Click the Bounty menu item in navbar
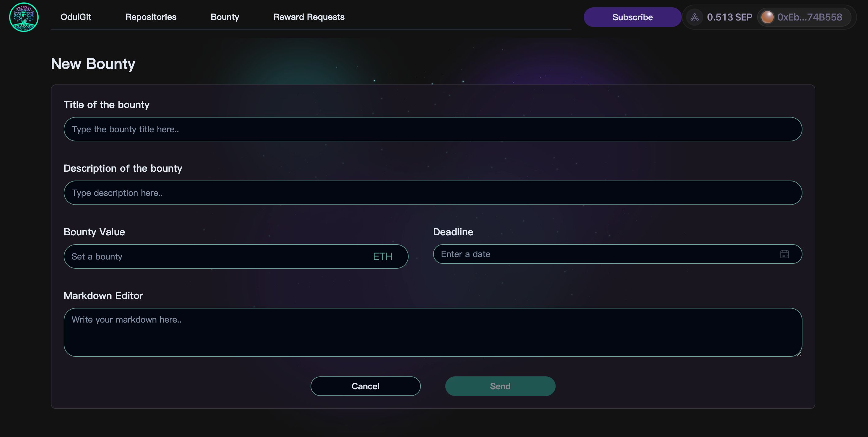This screenshot has height=437, width=868. [x=225, y=17]
